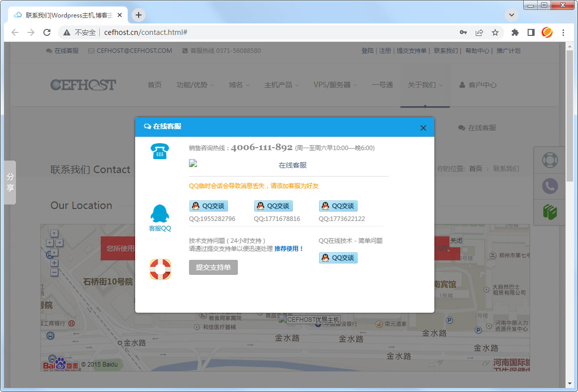
Task: Click the Baidu 地图 logo
Action: tap(61, 363)
